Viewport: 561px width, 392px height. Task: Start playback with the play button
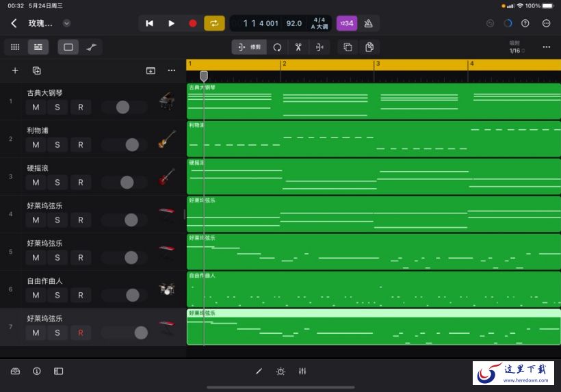tap(171, 24)
